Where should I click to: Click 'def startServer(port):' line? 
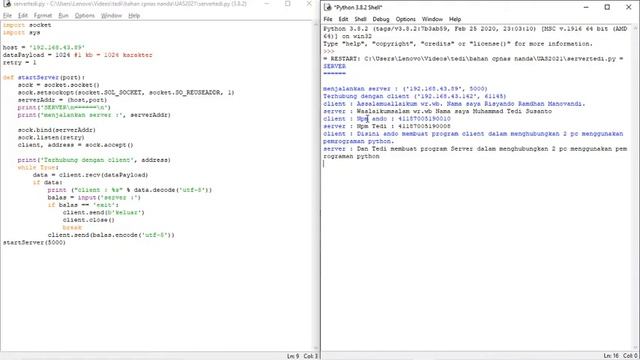point(44,78)
